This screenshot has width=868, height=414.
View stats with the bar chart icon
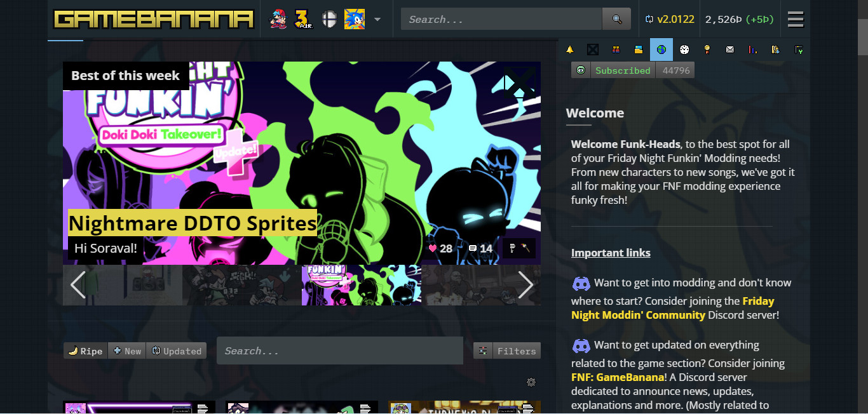752,49
